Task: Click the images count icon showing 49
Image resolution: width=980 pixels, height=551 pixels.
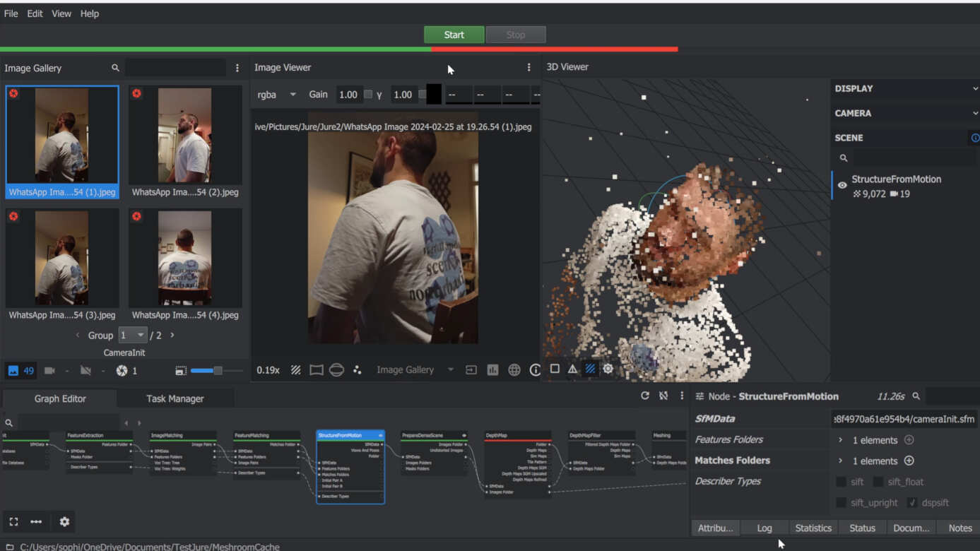Action: (x=20, y=370)
